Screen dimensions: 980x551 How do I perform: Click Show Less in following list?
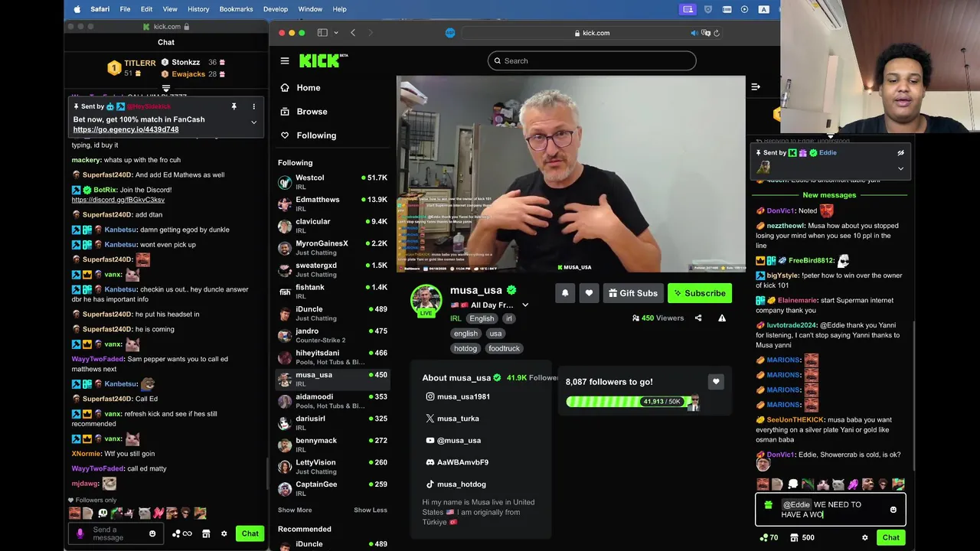[x=371, y=510]
